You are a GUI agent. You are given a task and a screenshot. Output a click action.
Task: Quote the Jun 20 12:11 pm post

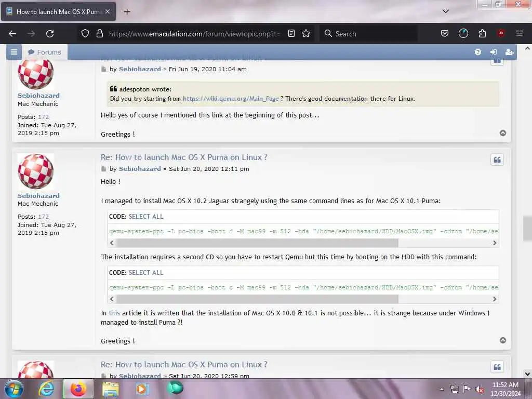(x=497, y=160)
